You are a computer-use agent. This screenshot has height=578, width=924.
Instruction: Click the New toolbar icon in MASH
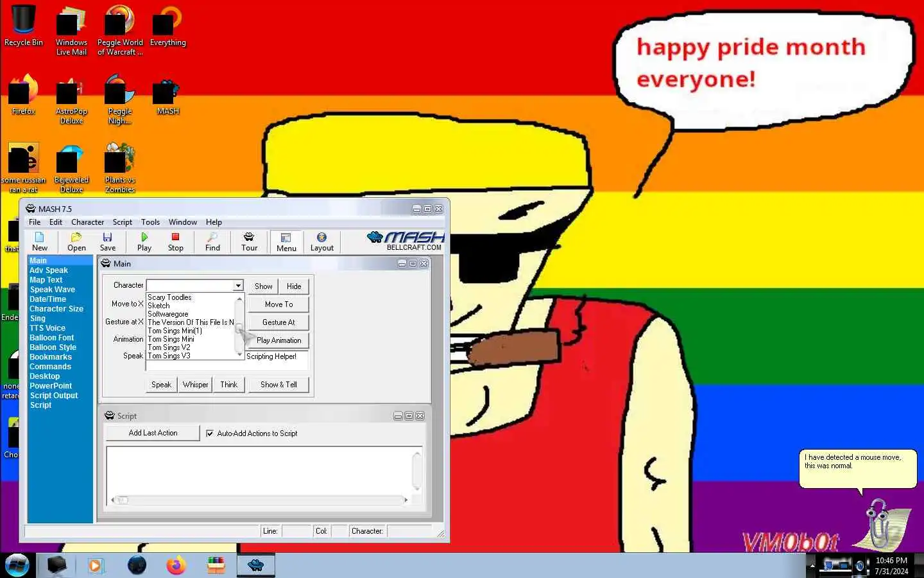[x=40, y=242]
